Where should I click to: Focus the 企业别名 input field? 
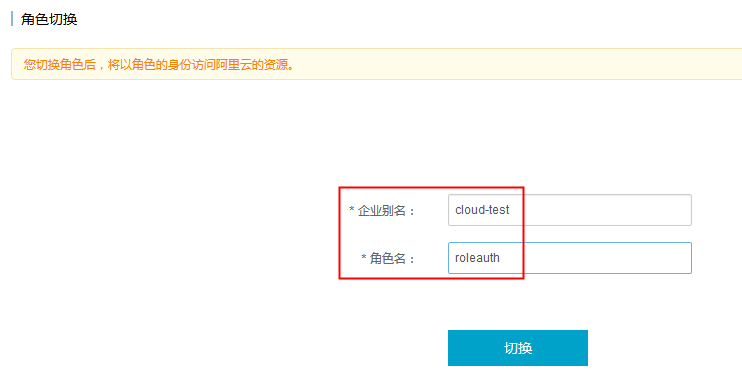coord(570,210)
